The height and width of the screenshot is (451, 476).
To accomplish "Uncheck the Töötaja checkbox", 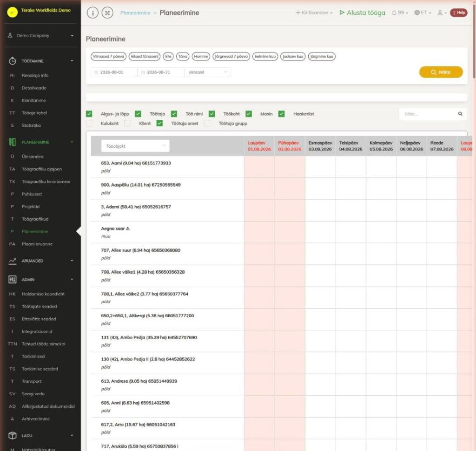I will (x=138, y=114).
